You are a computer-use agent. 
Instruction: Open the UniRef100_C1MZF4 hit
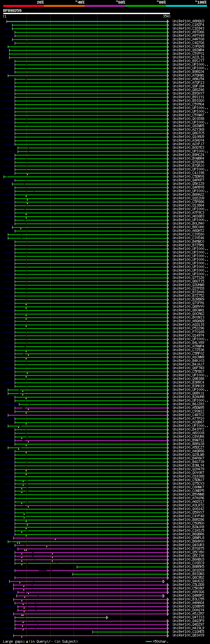(x=188, y=25)
